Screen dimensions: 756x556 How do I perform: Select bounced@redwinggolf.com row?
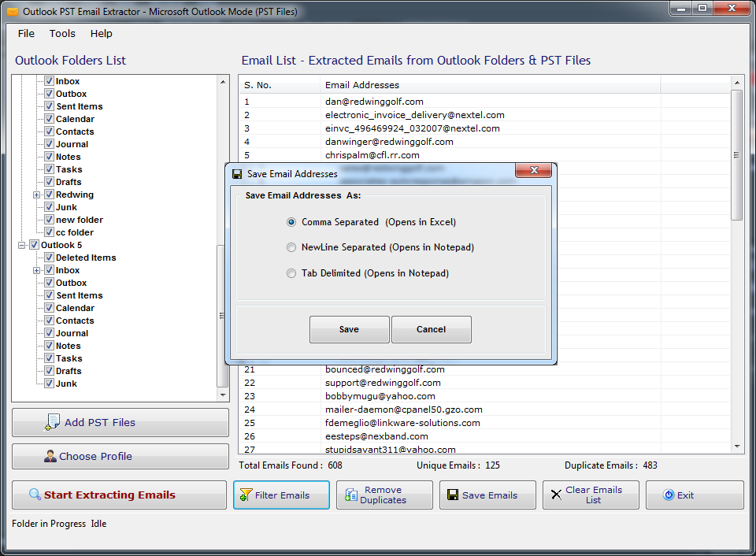click(484, 369)
